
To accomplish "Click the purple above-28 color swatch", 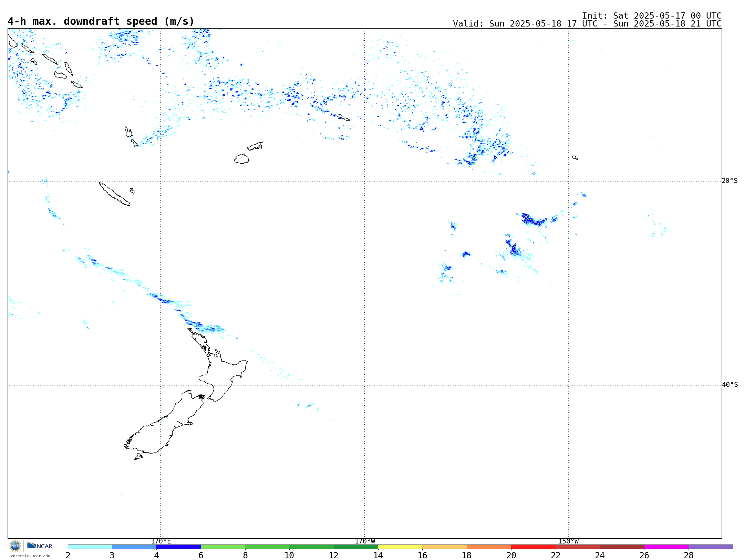I will coord(711,547).
